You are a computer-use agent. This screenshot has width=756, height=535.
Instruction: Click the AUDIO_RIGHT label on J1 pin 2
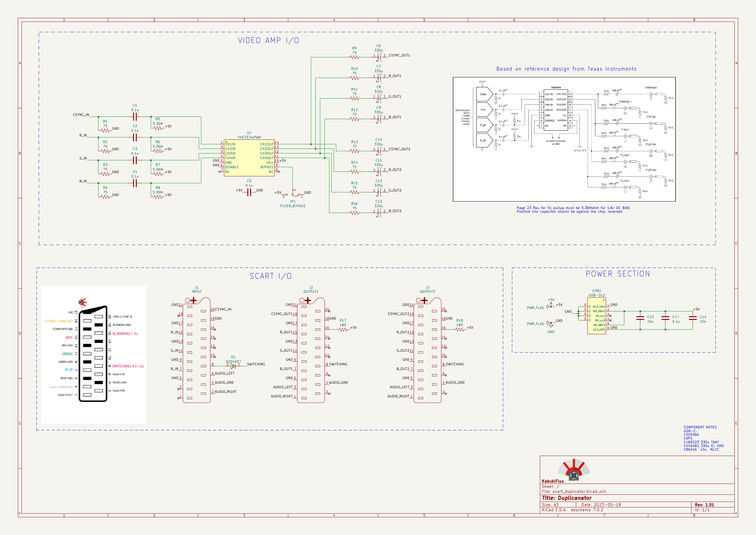[226, 392]
